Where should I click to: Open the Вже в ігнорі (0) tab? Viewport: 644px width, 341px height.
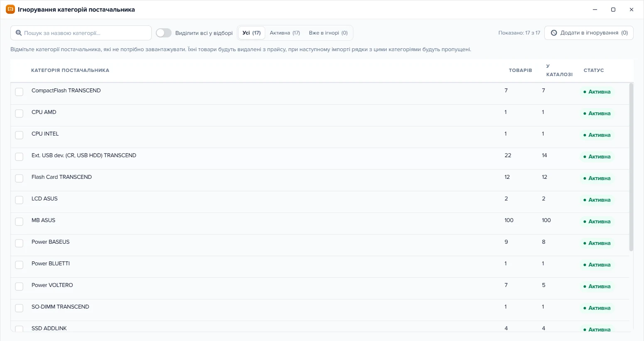[328, 33]
